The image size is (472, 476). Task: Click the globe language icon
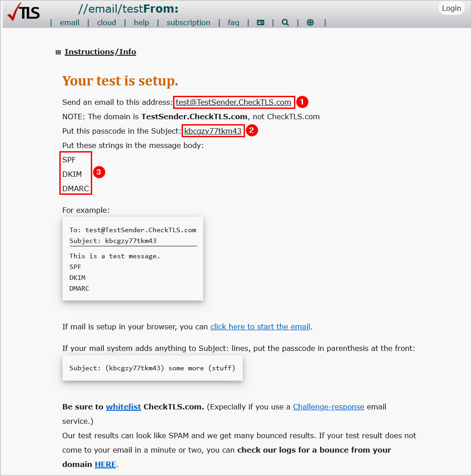pyautogui.click(x=310, y=22)
